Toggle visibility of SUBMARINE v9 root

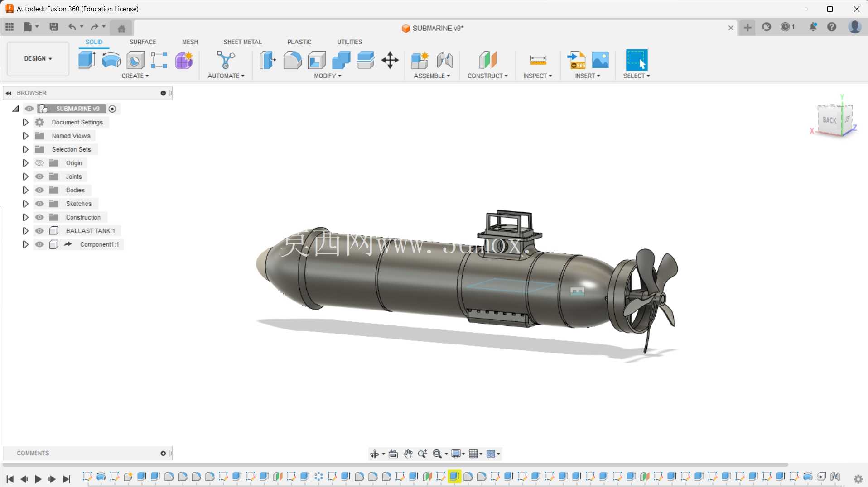coord(29,109)
